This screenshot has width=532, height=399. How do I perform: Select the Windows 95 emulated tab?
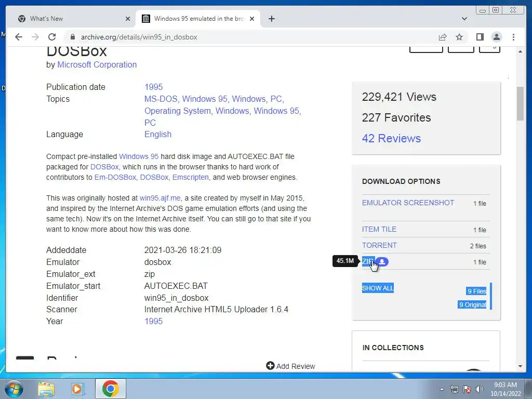pyautogui.click(x=198, y=19)
